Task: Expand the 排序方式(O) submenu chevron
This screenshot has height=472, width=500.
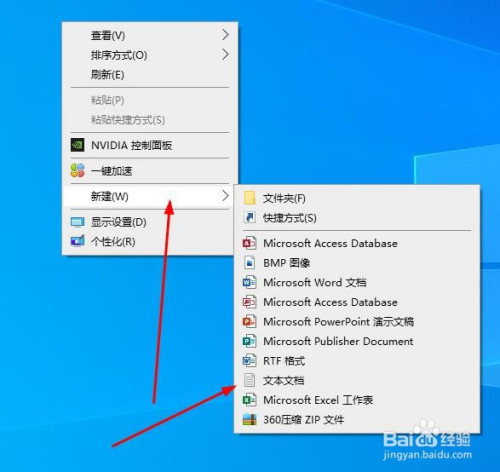Action: tap(226, 54)
